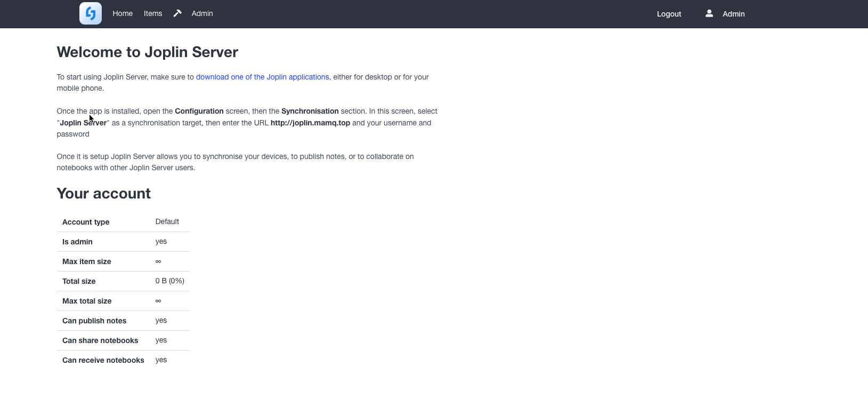The width and height of the screenshot is (868, 398).
Task: Click the bold Configuration word
Action: coord(199,111)
